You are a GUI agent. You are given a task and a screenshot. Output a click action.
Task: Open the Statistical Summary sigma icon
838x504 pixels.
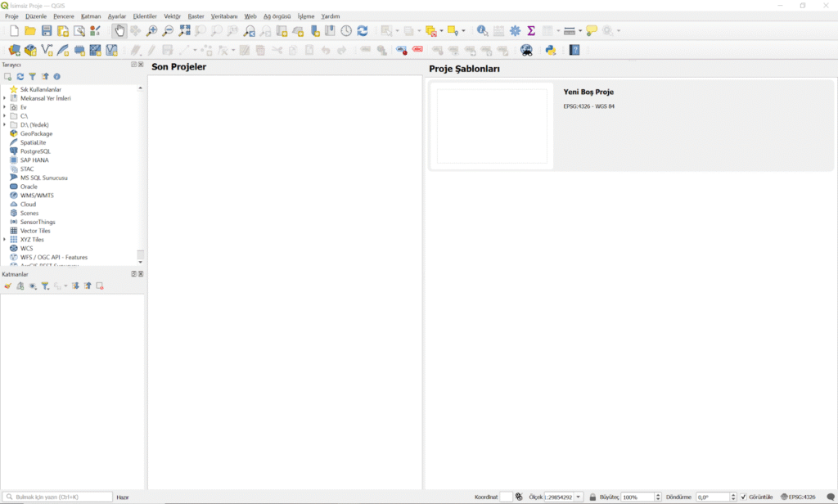click(x=531, y=31)
